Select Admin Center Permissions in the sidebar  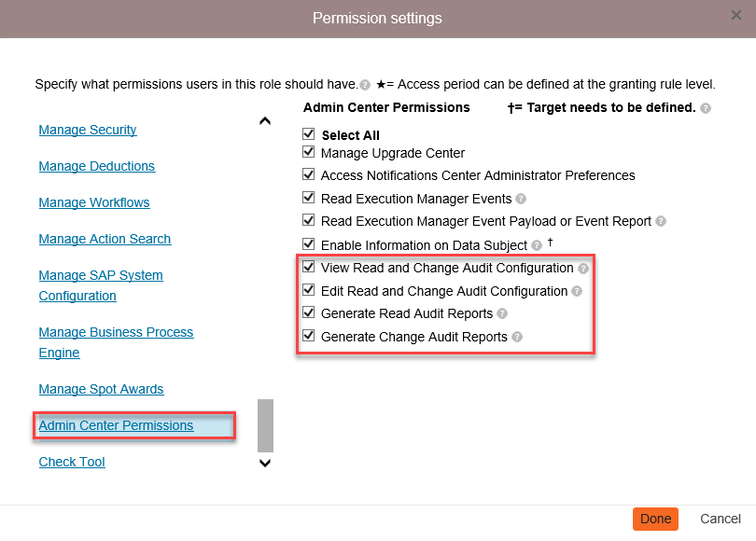pos(116,425)
